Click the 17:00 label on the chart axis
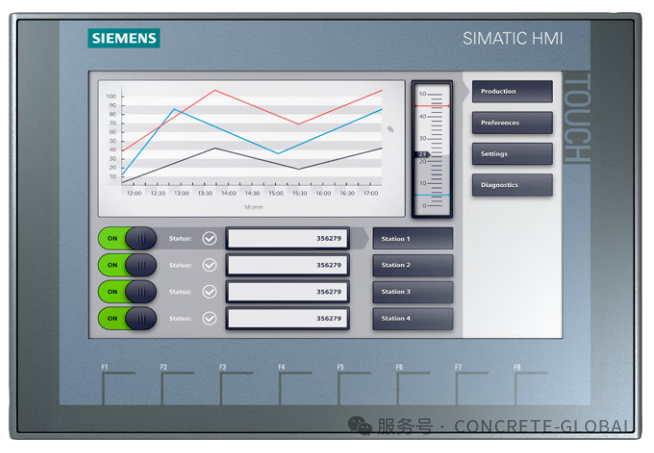 (371, 194)
